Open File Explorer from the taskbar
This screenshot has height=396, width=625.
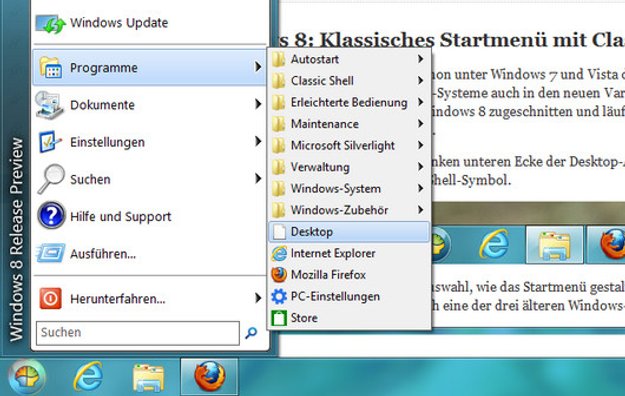pyautogui.click(x=148, y=377)
